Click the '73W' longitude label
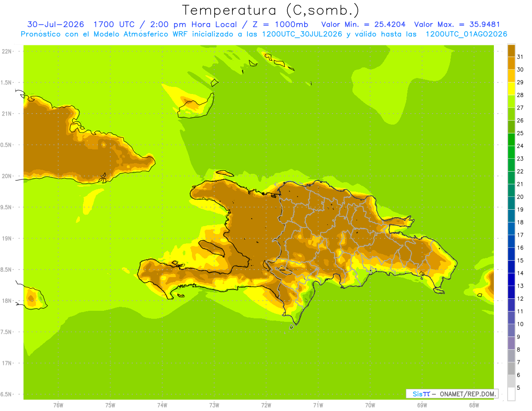Viewport: 532px width, 411px height. [x=214, y=405]
